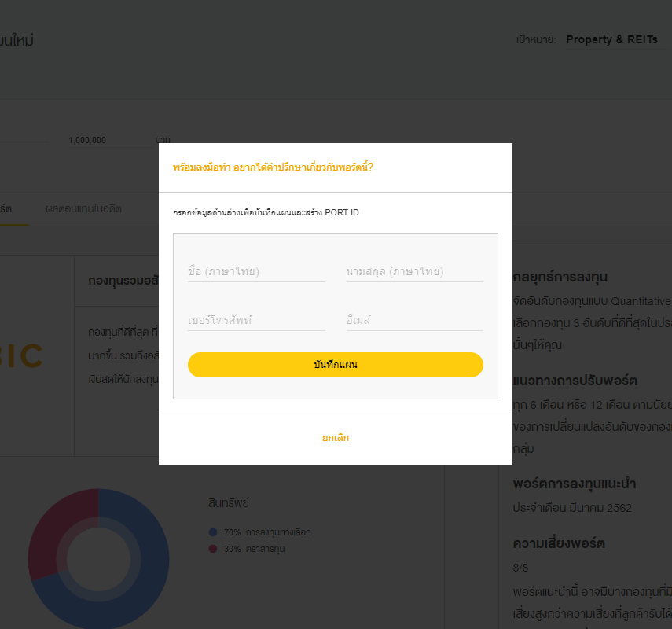The width and height of the screenshot is (672, 629).
Task: Click the ความเสี่ยงพอร์ต heading
Action: pos(559,543)
